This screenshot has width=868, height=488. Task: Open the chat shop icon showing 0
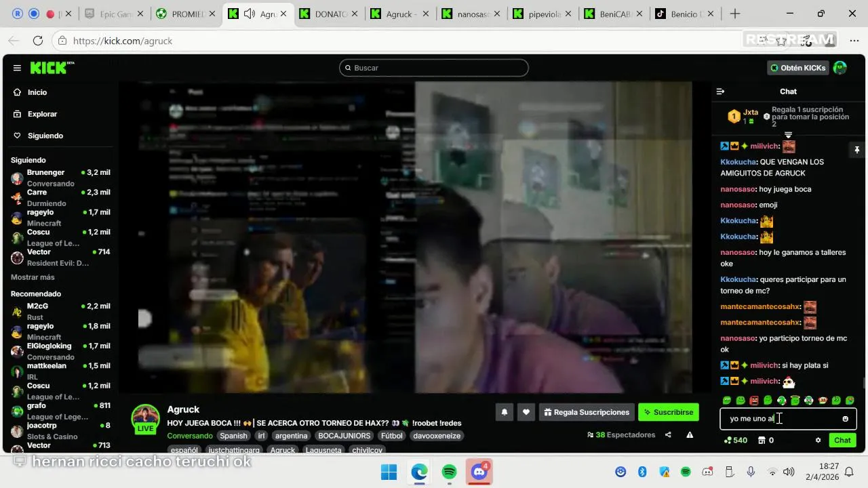point(766,440)
